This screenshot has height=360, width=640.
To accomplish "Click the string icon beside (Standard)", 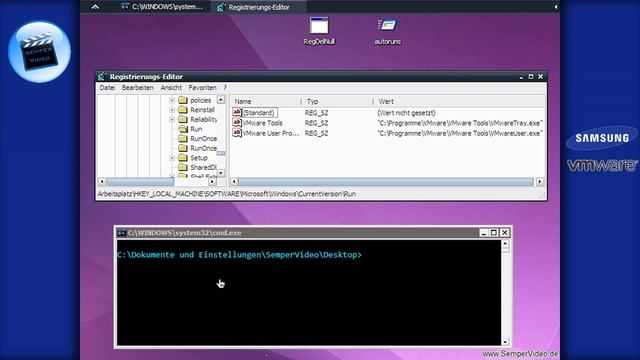I will tap(237, 113).
